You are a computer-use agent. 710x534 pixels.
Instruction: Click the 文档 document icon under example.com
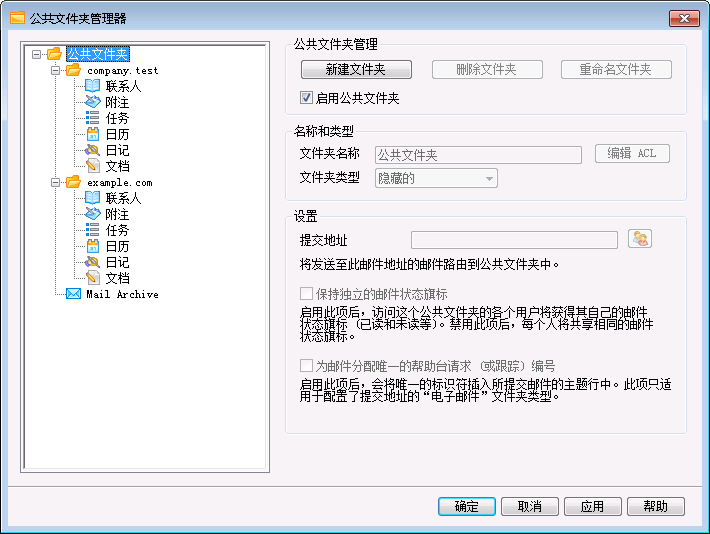point(93,278)
